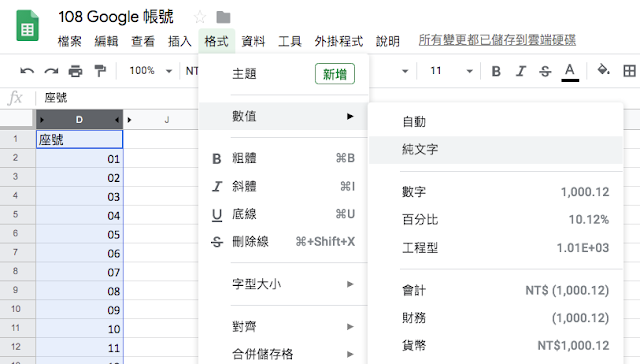
Task: Open the fill color paint bucket
Action: coord(603,70)
